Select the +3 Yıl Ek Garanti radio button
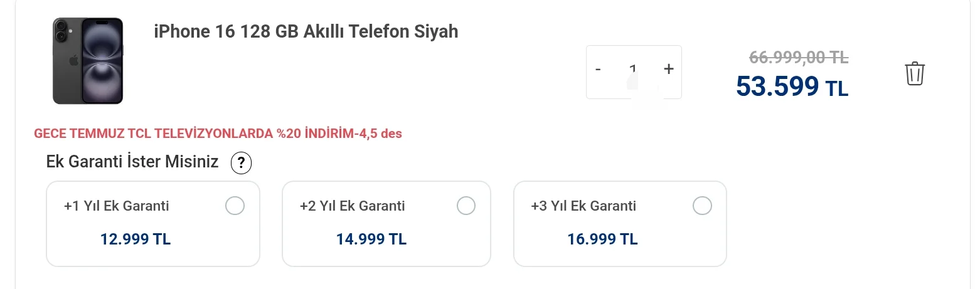The width and height of the screenshot is (980, 289). [702, 206]
